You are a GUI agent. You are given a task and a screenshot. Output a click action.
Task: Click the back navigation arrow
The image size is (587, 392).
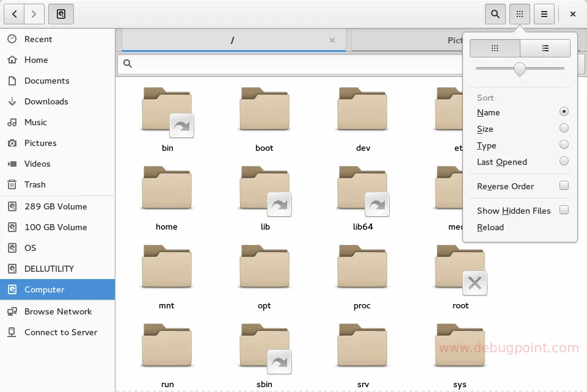(13, 13)
